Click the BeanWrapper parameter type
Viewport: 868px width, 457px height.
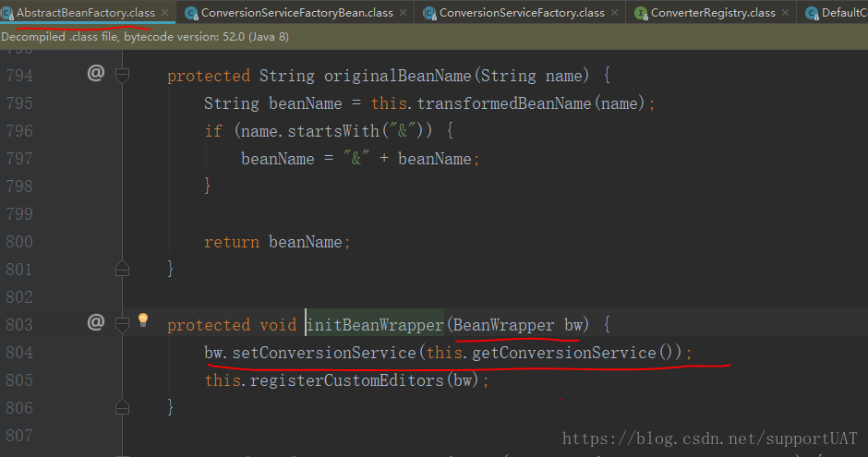tap(504, 324)
